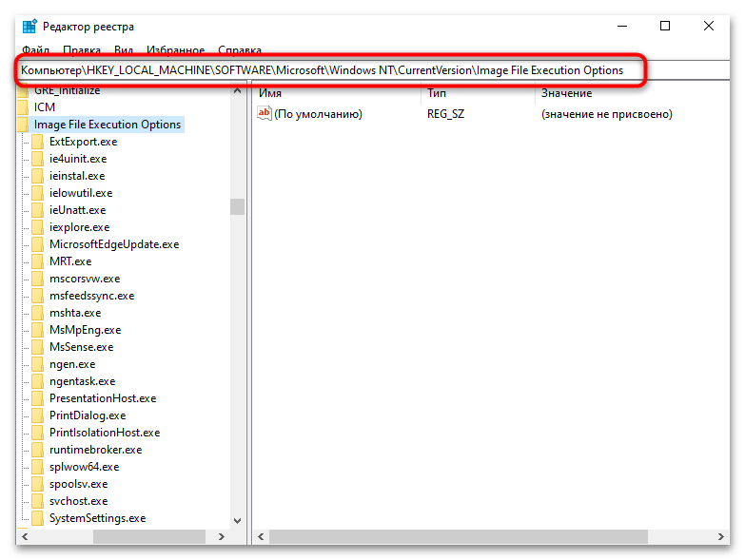The width and height of the screenshot is (745, 560).
Task: Click values pane scroll right arrow
Action: [x=721, y=537]
